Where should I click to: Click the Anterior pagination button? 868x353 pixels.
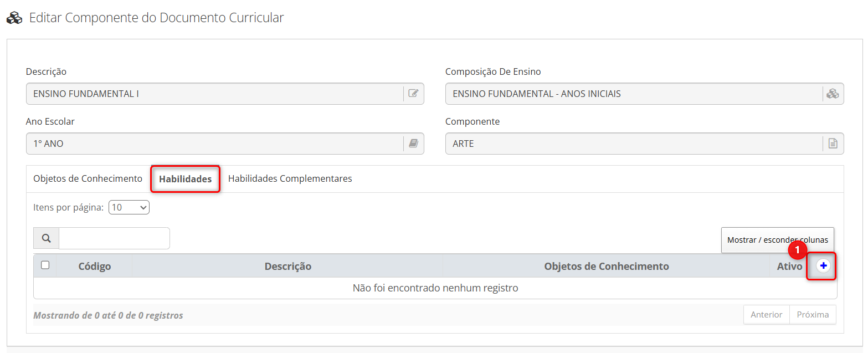click(766, 315)
